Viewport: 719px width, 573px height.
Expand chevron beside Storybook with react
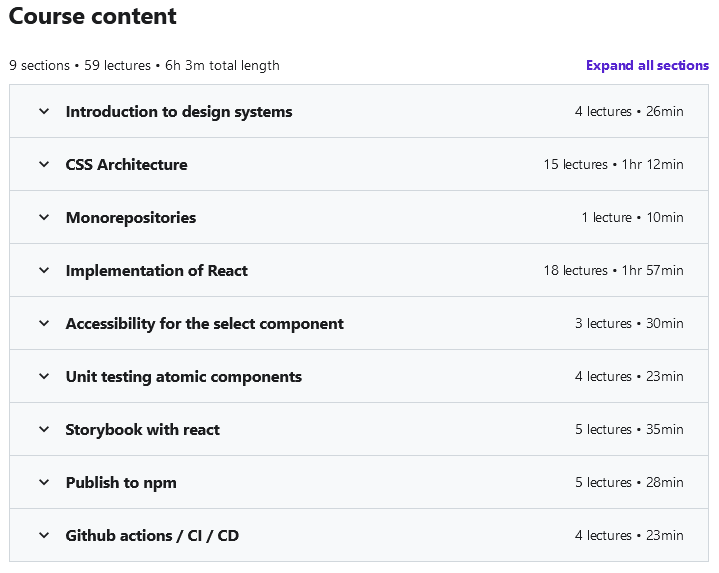click(44, 430)
